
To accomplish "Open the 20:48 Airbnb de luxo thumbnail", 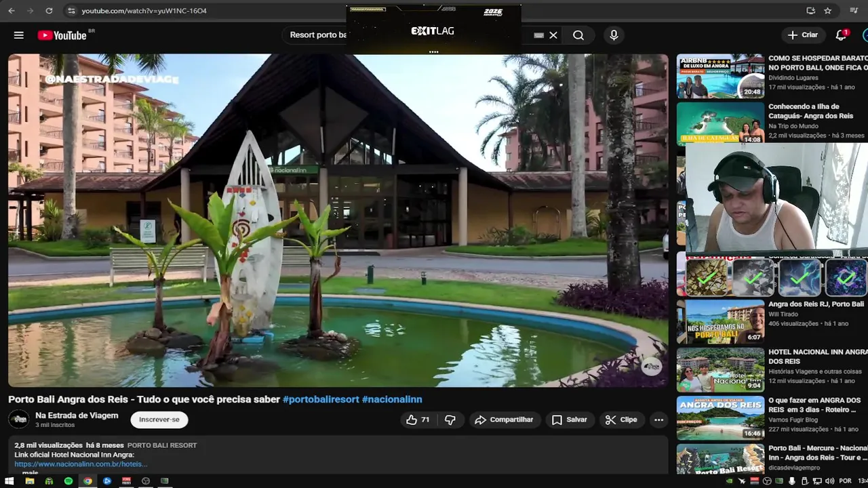I will tap(720, 76).
